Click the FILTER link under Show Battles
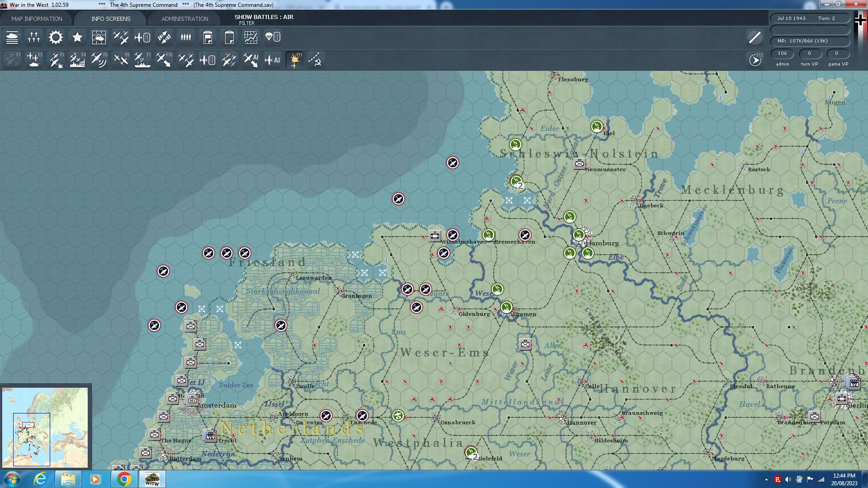The height and width of the screenshot is (488, 868). click(246, 23)
